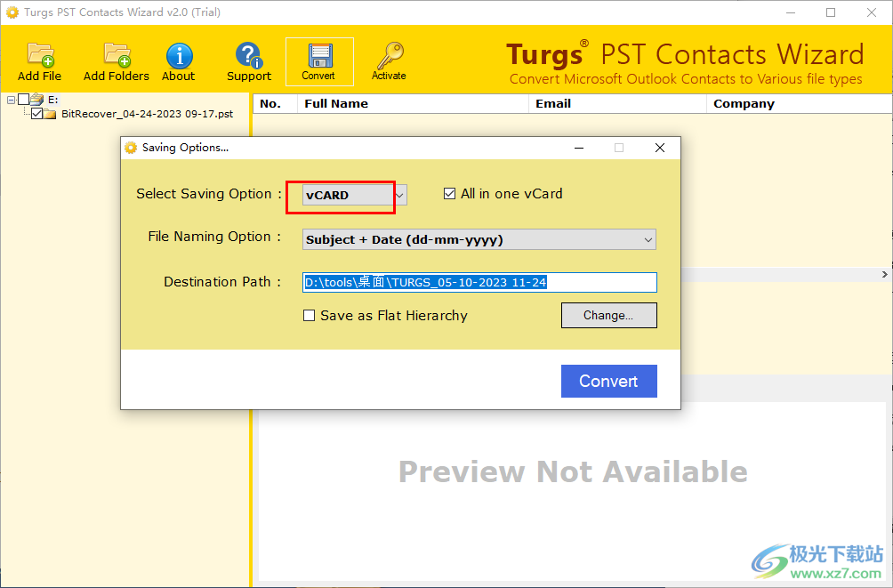Open the Support help icon
This screenshot has height=588, width=893.
point(248,56)
